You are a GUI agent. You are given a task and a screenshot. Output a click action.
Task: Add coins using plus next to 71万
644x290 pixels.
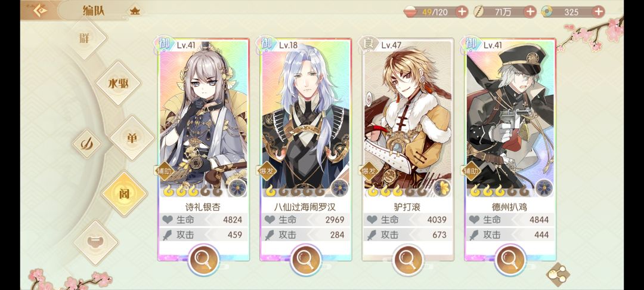[x=531, y=12]
